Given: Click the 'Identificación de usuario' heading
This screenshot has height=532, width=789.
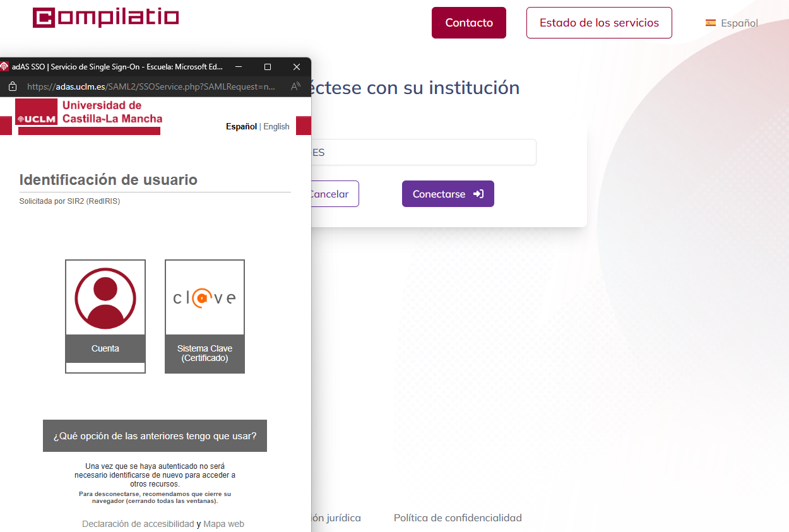Looking at the screenshot, I should click(109, 180).
